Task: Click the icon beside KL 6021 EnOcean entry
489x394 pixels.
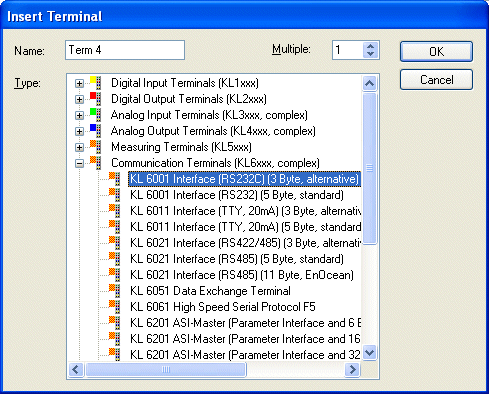Action: (x=115, y=274)
